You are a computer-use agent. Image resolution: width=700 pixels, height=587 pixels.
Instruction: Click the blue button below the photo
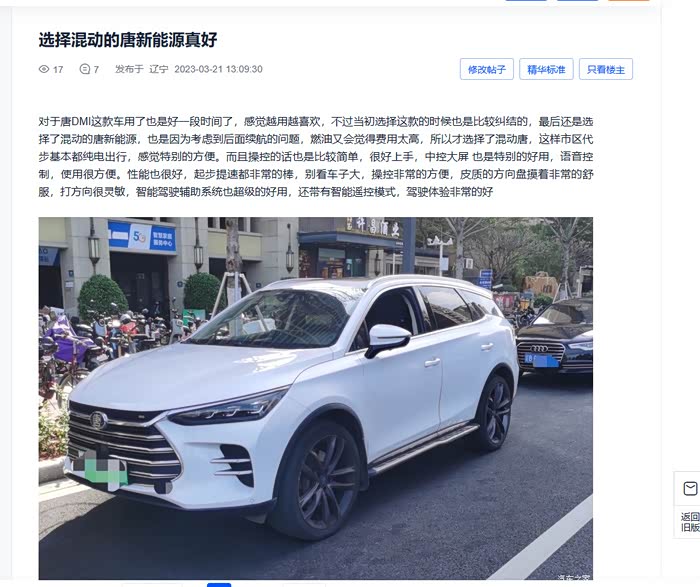219,585
